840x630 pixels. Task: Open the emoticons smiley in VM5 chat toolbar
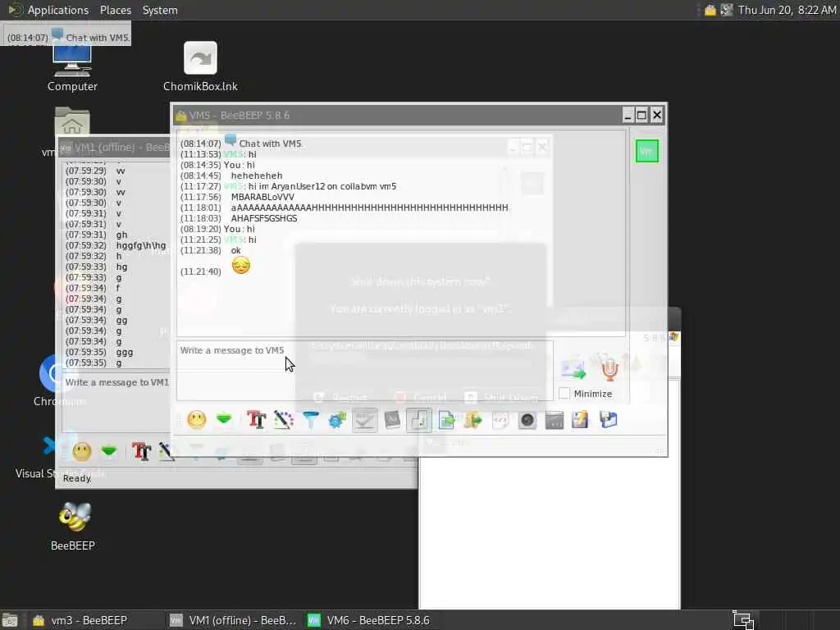point(197,420)
